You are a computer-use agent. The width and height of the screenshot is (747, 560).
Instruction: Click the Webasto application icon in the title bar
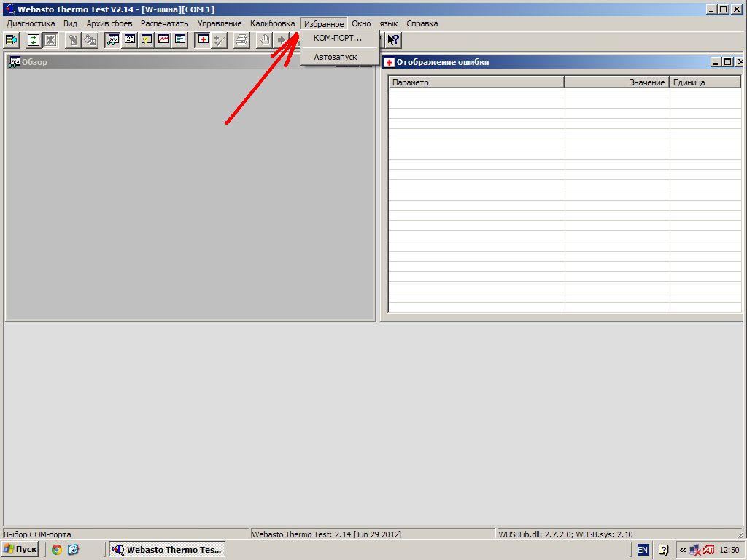(10, 9)
